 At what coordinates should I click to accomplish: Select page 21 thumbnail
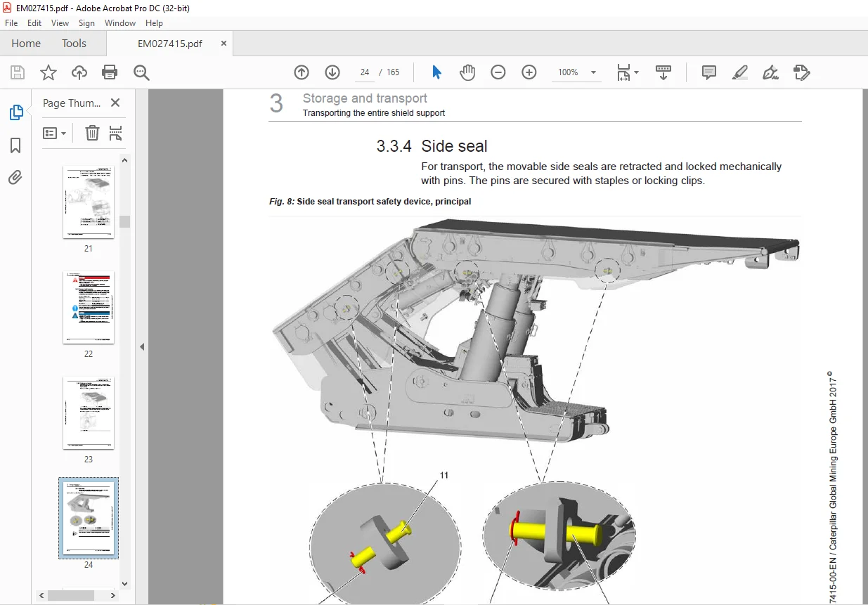click(89, 202)
